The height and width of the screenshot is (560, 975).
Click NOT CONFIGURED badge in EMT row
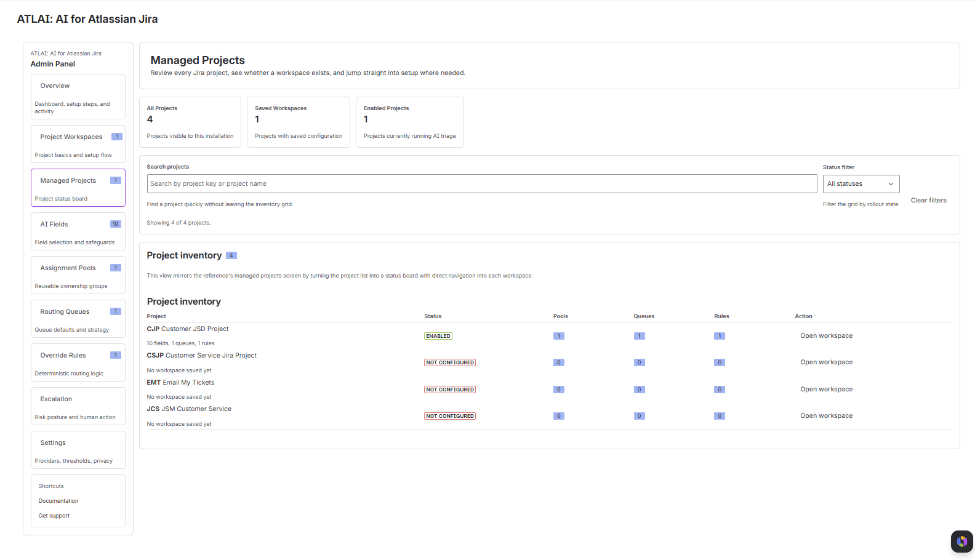450,390
